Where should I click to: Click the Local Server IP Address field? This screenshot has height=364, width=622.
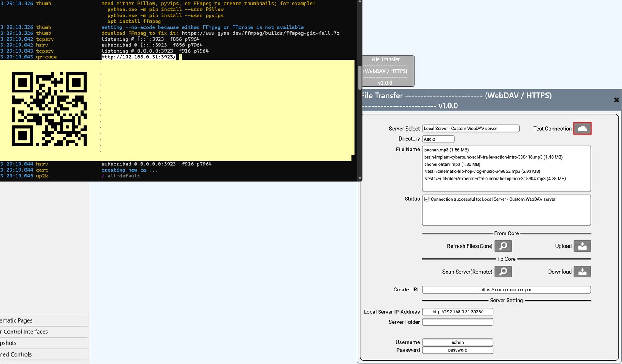pos(458,312)
